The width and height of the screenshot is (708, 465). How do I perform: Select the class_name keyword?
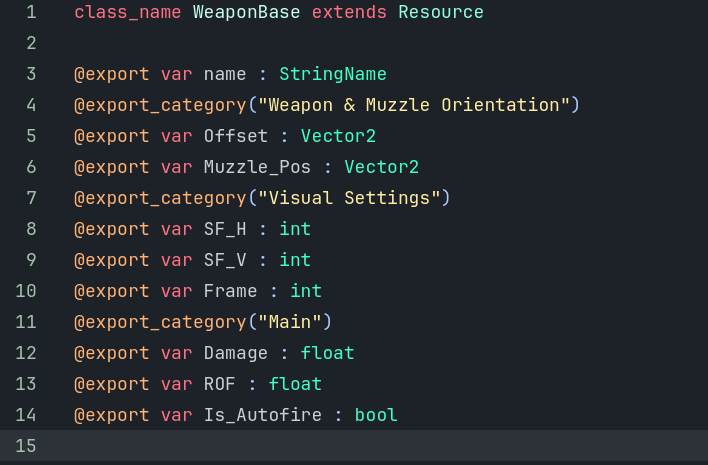coord(128,13)
